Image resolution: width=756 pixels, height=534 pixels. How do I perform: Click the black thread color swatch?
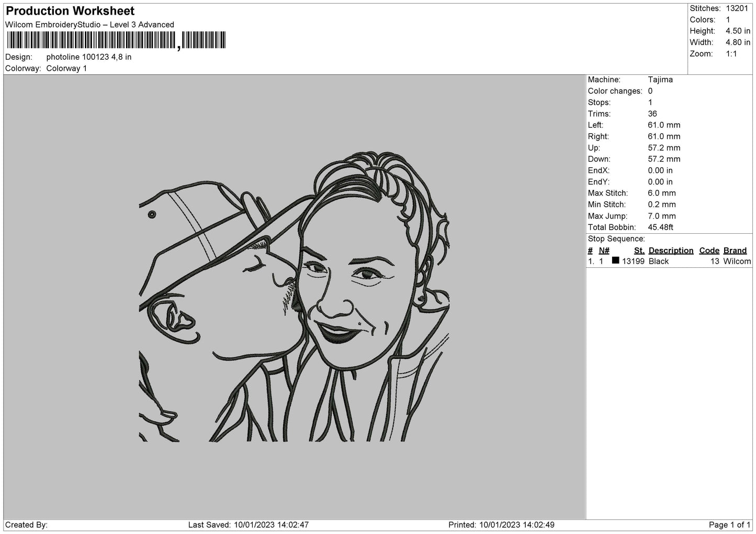coord(615,260)
